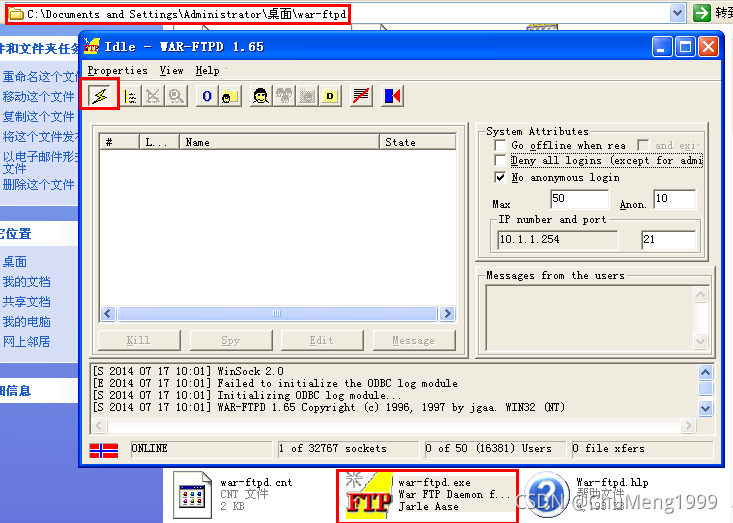Viewport: 733px width, 523px height.
Task: Click the Messages from the users box
Action: [589, 318]
